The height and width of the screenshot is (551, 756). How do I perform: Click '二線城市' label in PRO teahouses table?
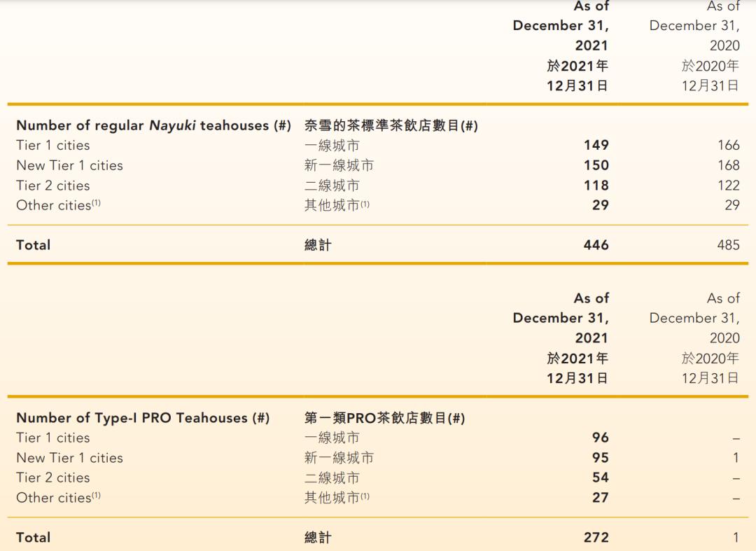pyautogui.click(x=332, y=478)
